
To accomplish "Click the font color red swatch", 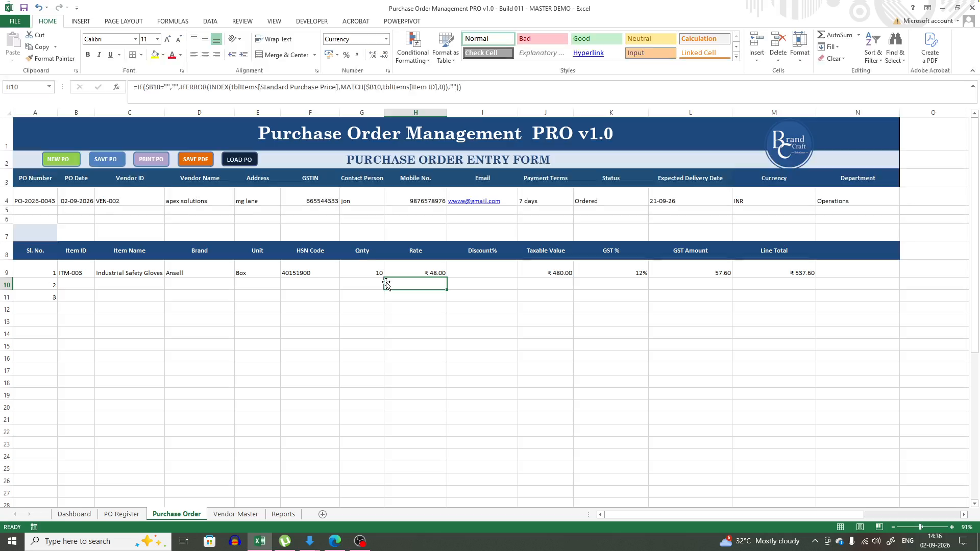I will [x=172, y=55].
